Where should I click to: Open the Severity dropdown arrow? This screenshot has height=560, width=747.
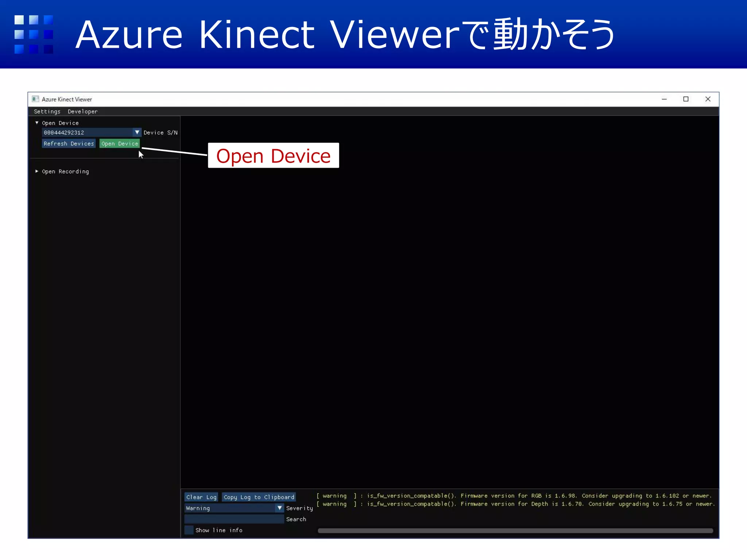pos(279,508)
